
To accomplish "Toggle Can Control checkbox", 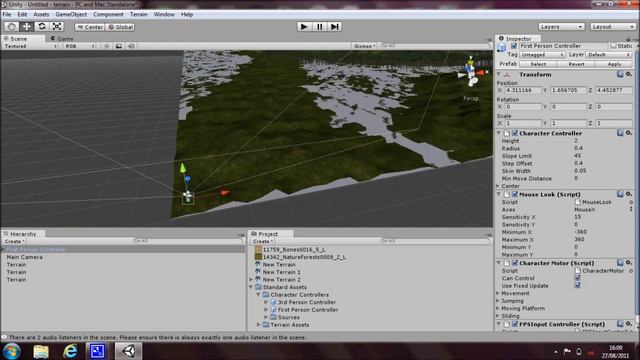I will point(577,278).
